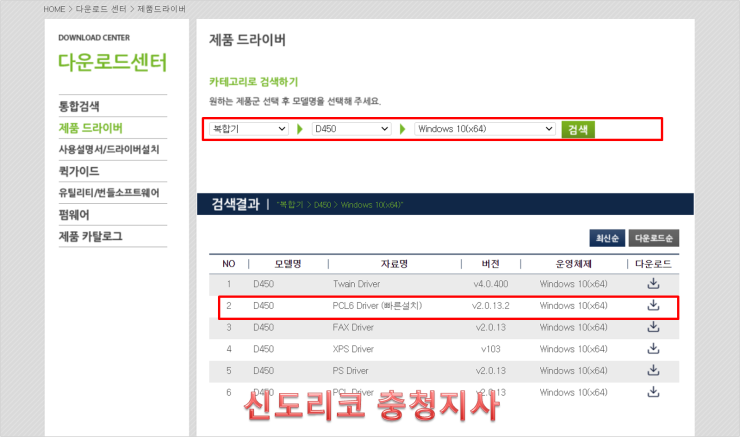Open the D450 model dropdown
740x437 pixels.
coord(351,129)
